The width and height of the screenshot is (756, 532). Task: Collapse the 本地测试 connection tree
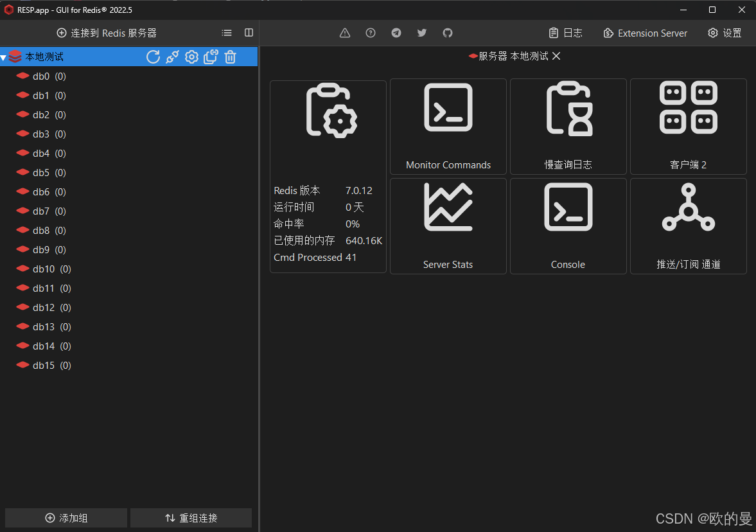click(3, 57)
